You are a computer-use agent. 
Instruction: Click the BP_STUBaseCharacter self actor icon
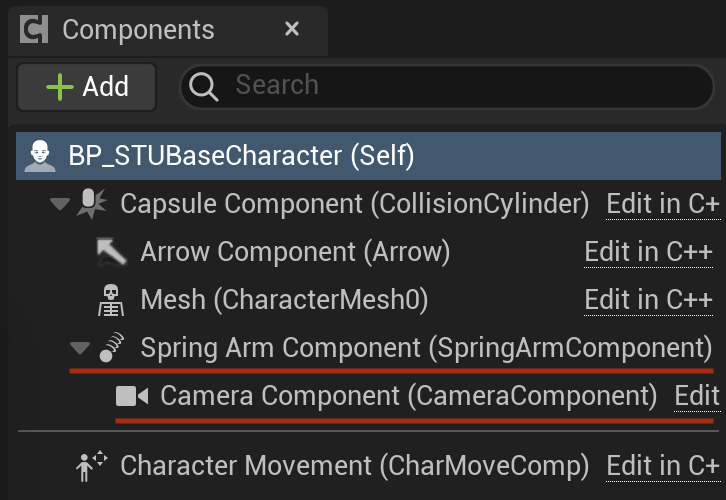[x=40, y=156]
